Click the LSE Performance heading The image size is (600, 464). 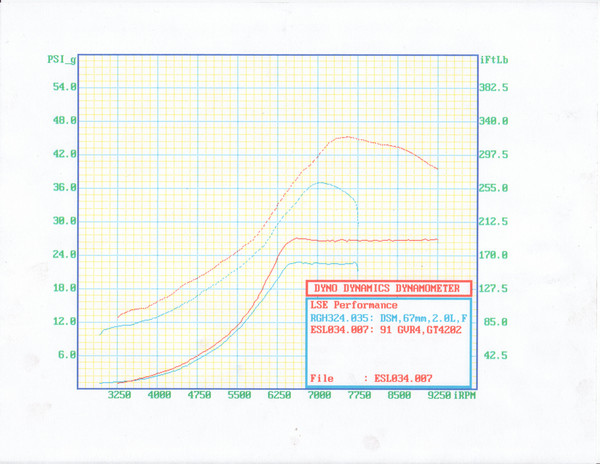(x=354, y=305)
